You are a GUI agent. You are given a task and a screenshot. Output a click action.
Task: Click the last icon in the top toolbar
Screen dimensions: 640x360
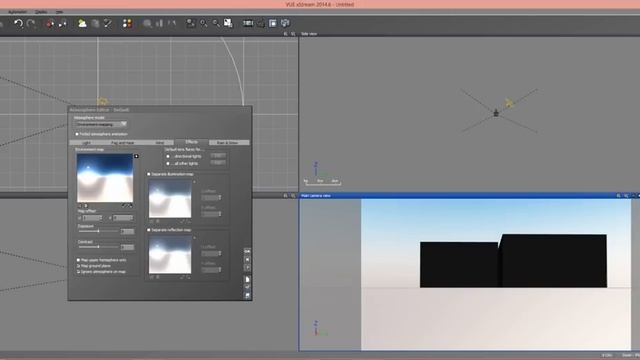pyautogui.click(x=285, y=23)
